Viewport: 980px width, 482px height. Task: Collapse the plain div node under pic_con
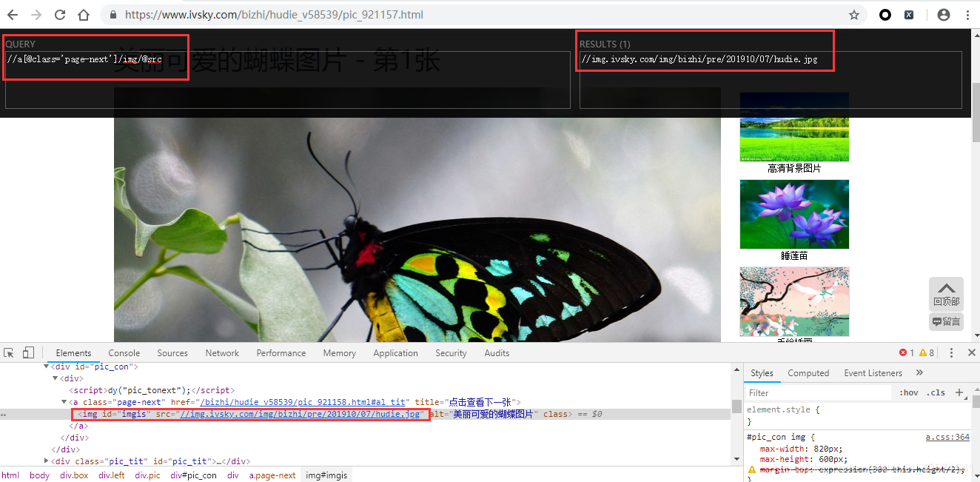coord(56,378)
